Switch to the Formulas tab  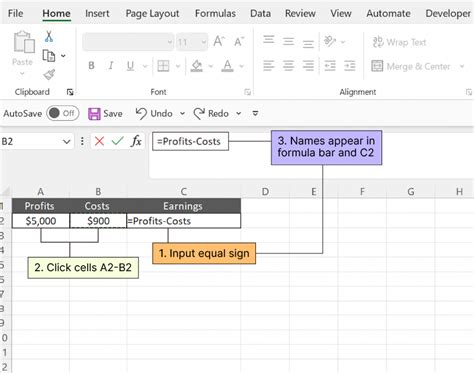coord(215,13)
